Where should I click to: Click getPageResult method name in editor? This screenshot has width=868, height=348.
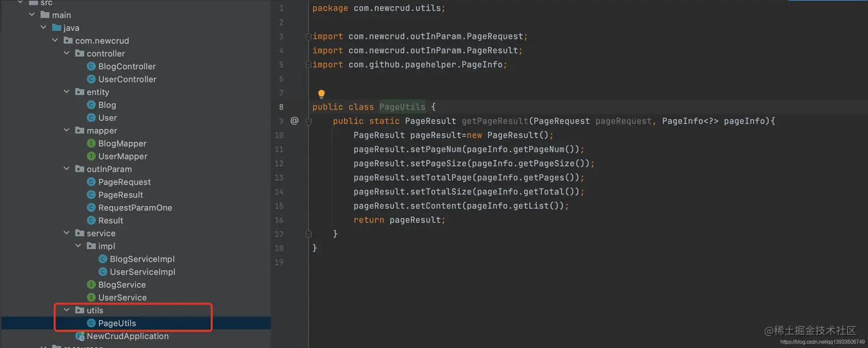[495, 121]
